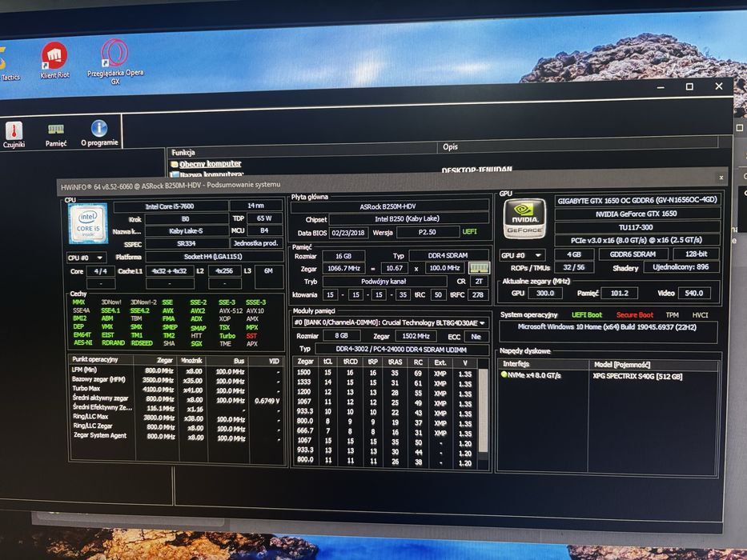Click the GIGABYTE GTX 1650 OC GDDR6 field
The width and height of the screenshot is (747, 560).
637,201
